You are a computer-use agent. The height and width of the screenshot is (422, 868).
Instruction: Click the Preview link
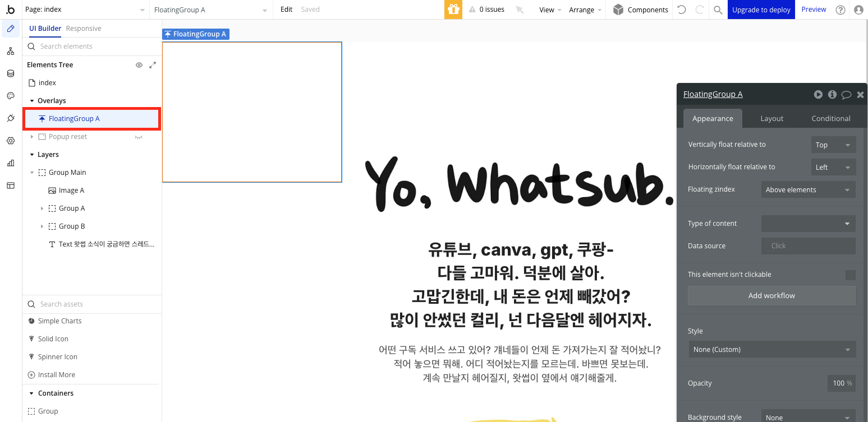point(814,10)
